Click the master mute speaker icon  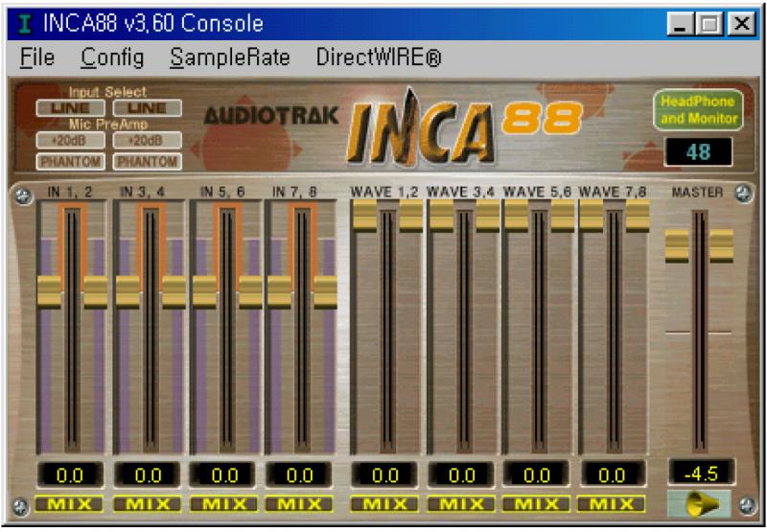coord(700,503)
